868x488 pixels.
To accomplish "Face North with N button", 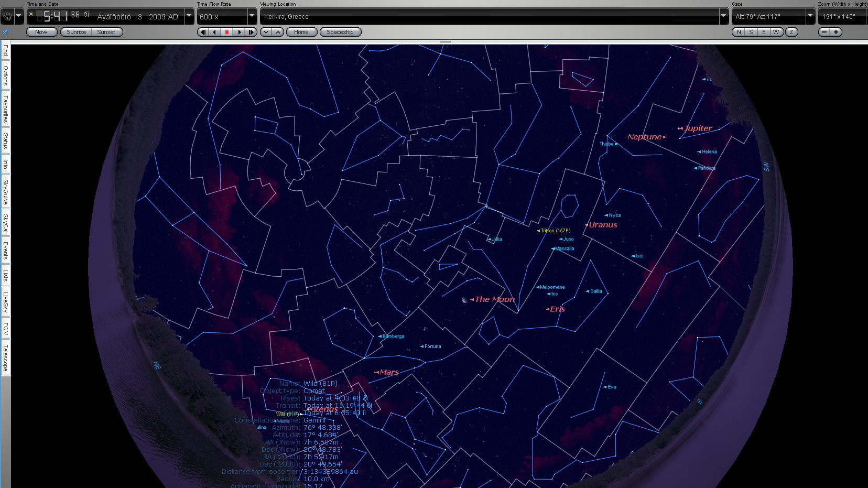I will pyautogui.click(x=739, y=32).
